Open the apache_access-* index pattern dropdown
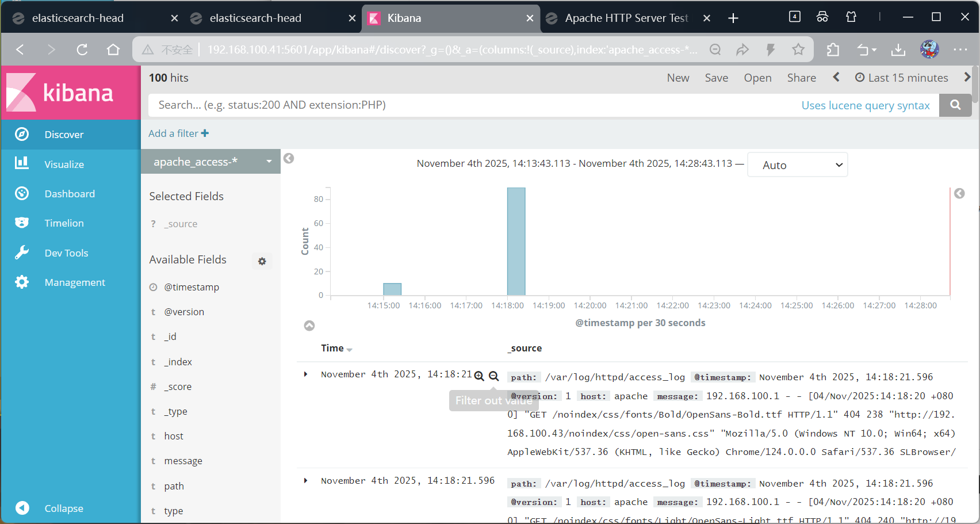Viewport: 980px width, 524px height. pos(210,162)
